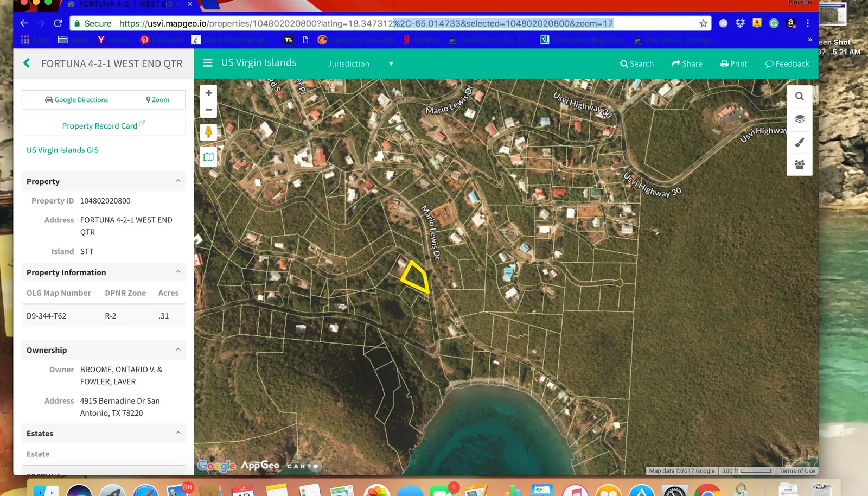Screen dimensions: 868x496
Task: Collapse the Ownership section
Action: tap(178, 349)
